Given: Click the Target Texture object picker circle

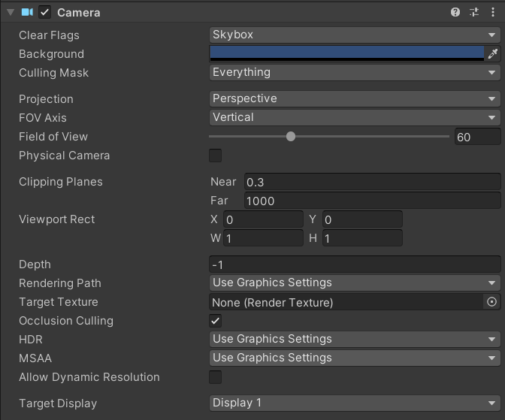Looking at the screenshot, I should pyautogui.click(x=492, y=302).
